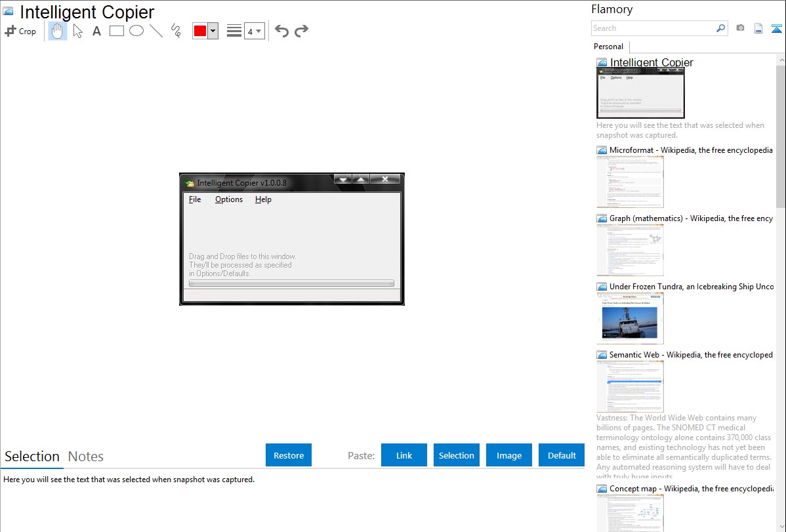Click the Under Frozen Tundra title text
Viewport: 786px width, 532px height.
click(x=692, y=286)
